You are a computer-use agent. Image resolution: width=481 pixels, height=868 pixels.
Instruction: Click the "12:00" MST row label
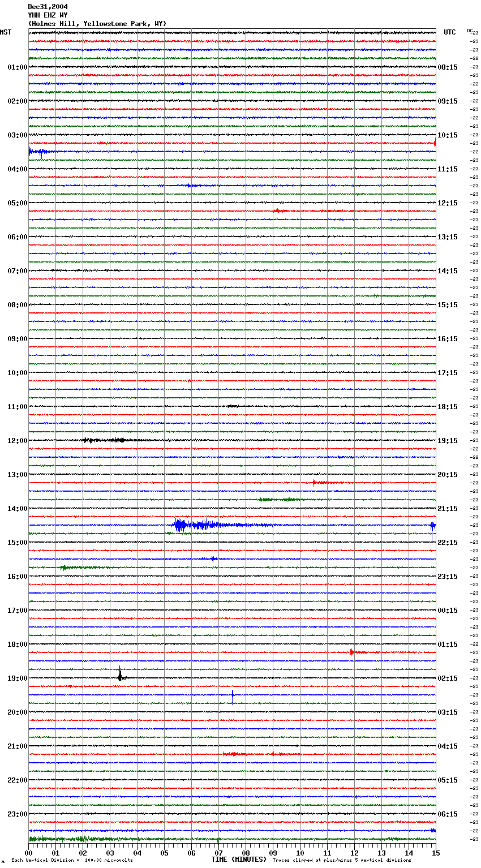click(x=18, y=441)
